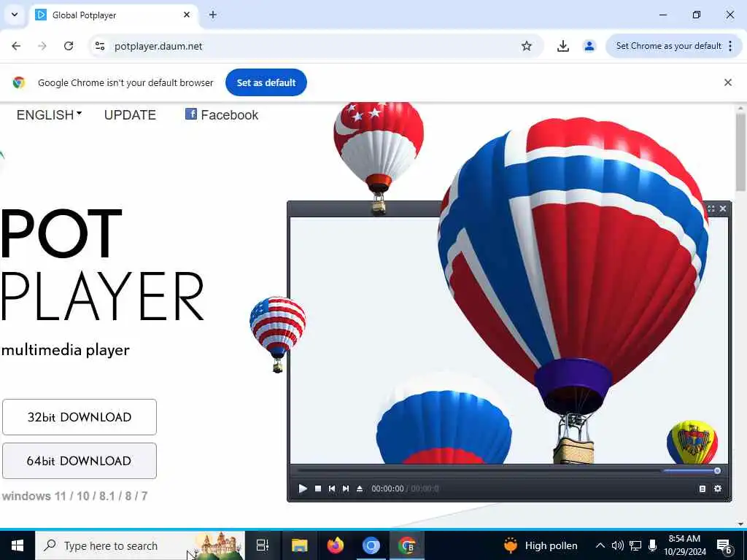Open the UPDATE menu item
The width and height of the screenshot is (747, 560).
click(130, 114)
